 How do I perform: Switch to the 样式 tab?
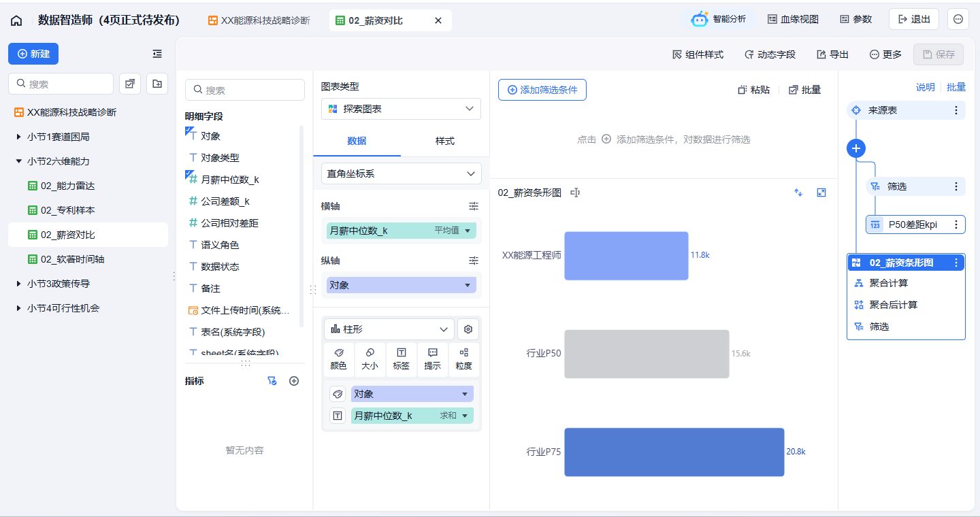click(x=445, y=141)
